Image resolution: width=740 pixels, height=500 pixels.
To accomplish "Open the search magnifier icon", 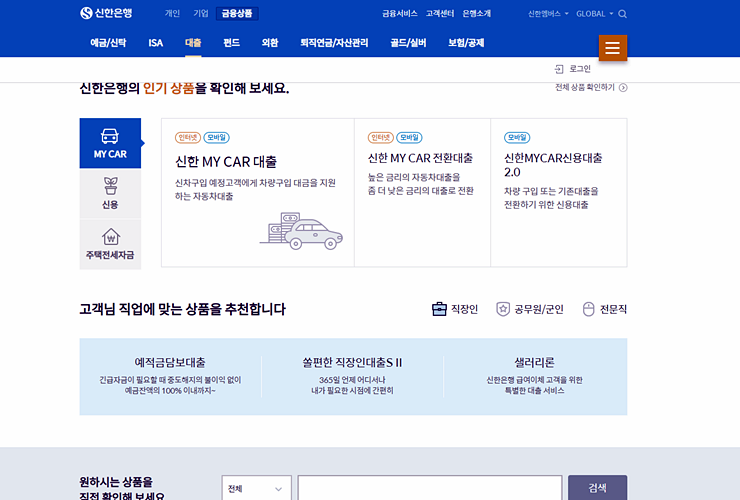I will pos(622,14).
